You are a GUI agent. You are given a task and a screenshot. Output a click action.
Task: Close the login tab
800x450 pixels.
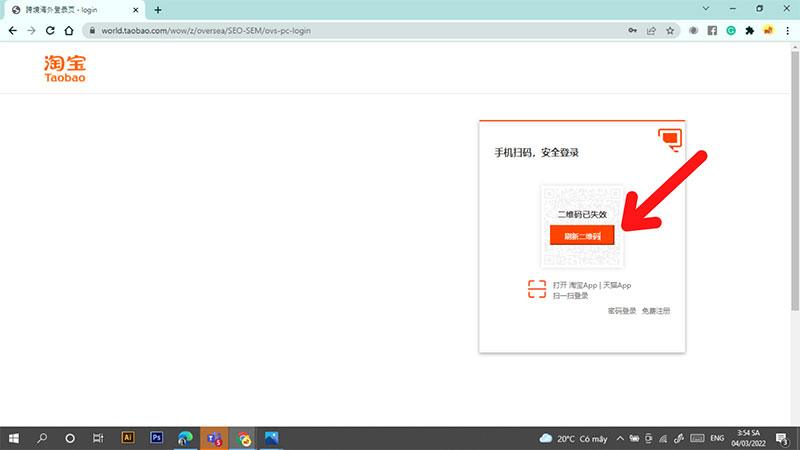[136, 10]
